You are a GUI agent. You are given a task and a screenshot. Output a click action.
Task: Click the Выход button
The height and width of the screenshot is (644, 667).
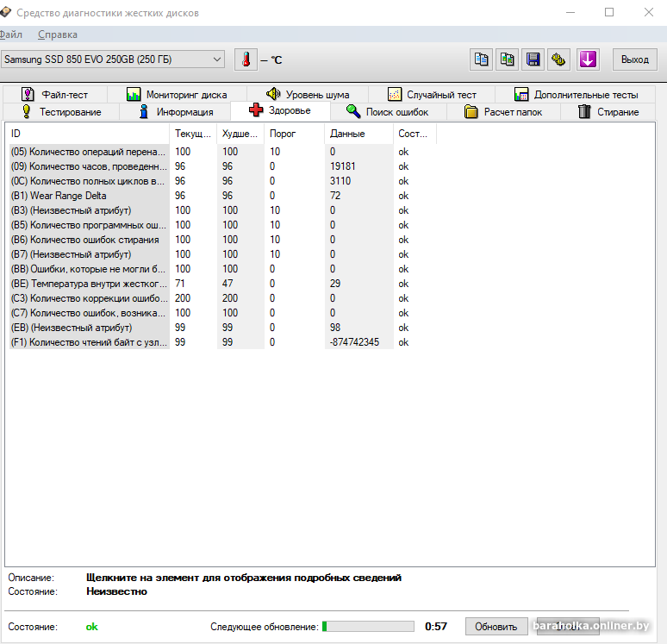[634, 59]
